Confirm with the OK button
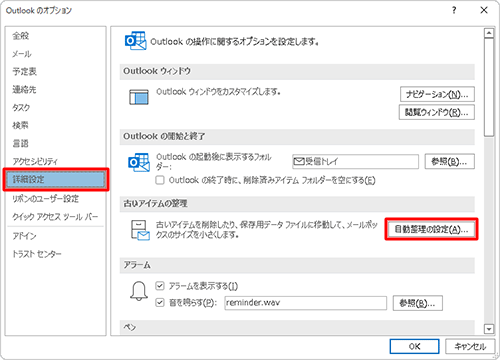Screen dimensions: 500x360 click(414, 347)
